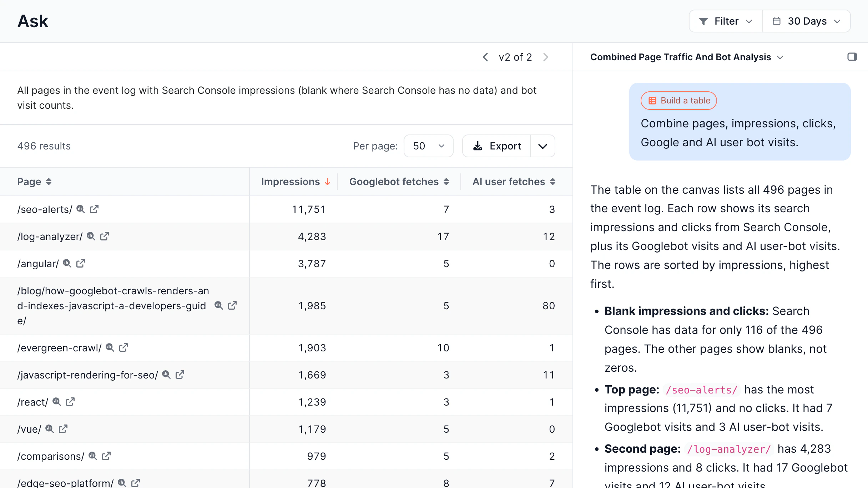Sort by the Page column
The width and height of the screenshot is (868, 488).
pos(34,182)
